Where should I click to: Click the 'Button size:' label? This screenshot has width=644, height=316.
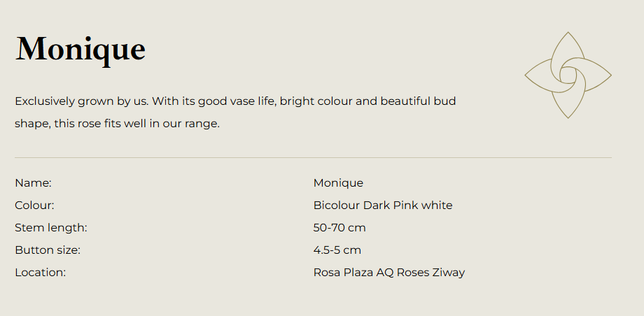[x=48, y=250]
